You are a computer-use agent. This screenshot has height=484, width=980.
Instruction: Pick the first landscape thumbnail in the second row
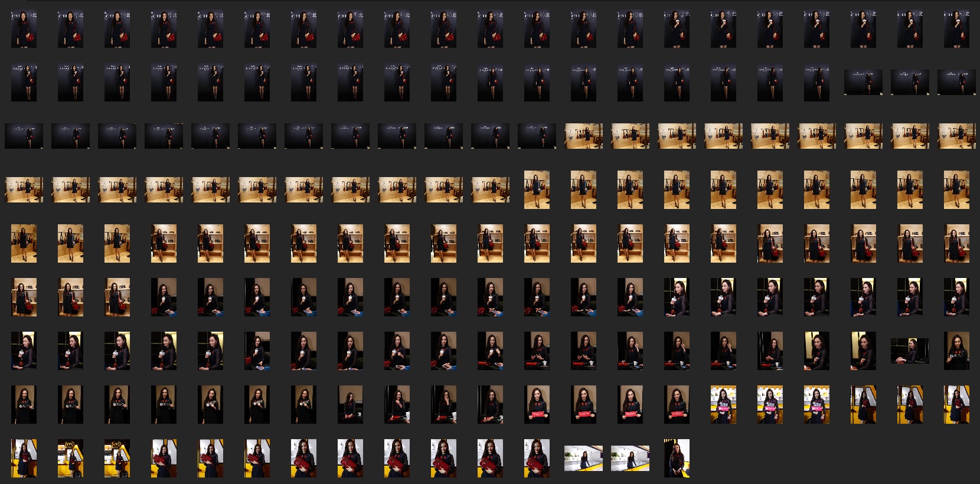point(863,83)
